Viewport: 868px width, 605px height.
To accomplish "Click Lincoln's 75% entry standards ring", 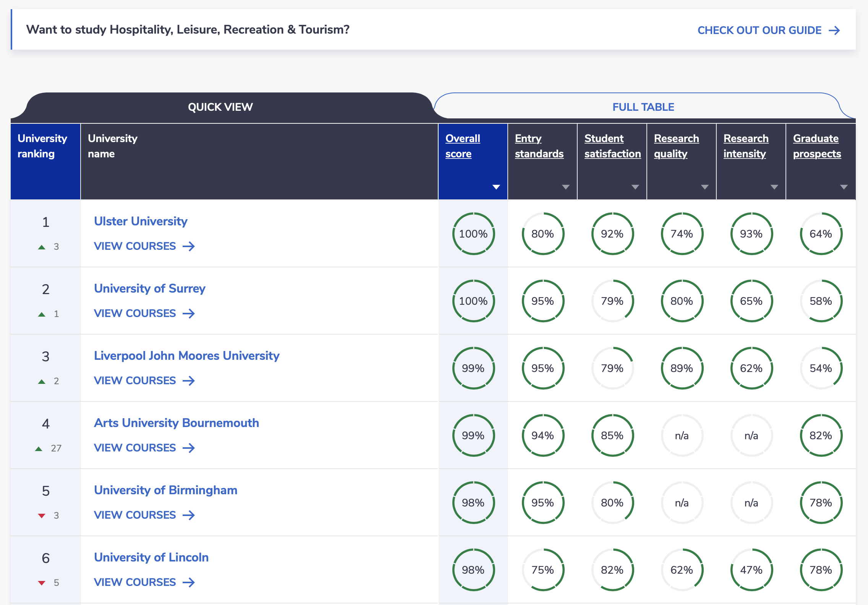I will click(x=543, y=570).
